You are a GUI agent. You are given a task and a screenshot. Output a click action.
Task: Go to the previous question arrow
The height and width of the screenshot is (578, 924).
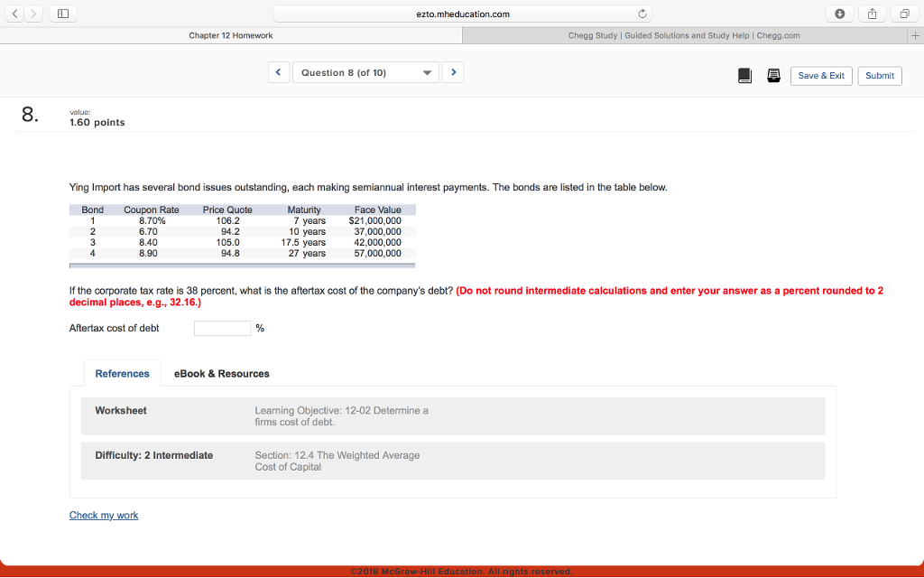(x=278, y=72)
